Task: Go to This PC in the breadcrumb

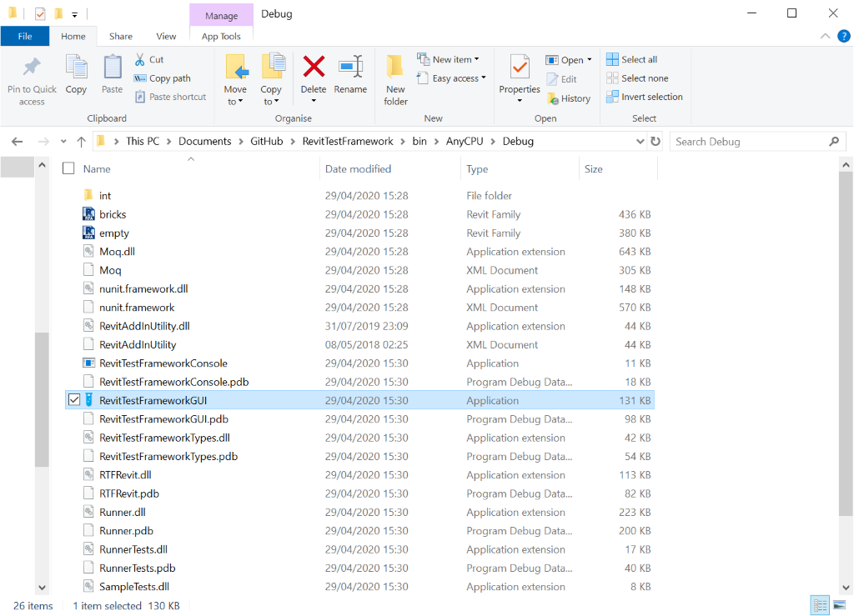Action: [143, 142]
